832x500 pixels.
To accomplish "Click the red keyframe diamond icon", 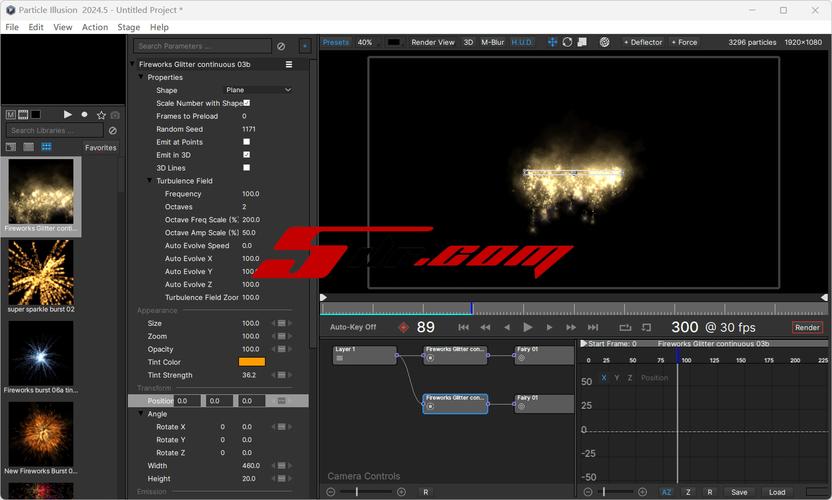I will click(403, 327).
